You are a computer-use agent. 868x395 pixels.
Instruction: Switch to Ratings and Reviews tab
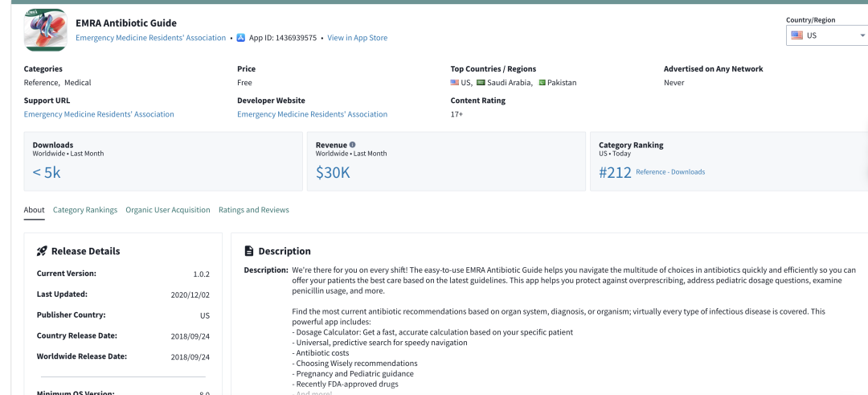point(253,210)
